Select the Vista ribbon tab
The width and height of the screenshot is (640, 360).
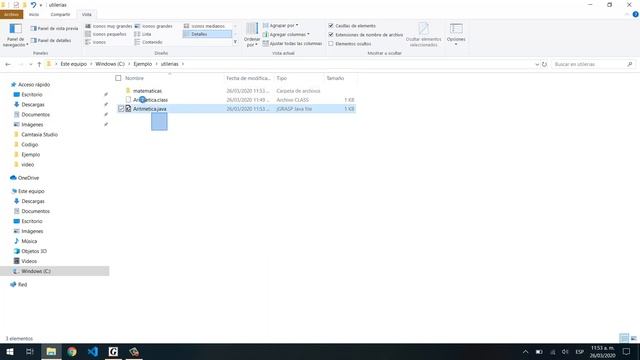coord(87,14)
